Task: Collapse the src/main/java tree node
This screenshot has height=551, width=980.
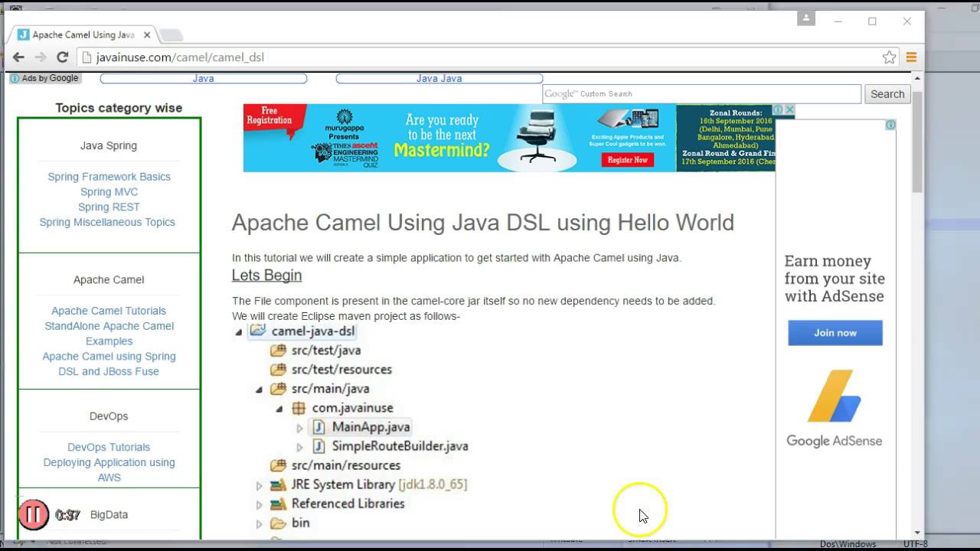Action: 259,390
